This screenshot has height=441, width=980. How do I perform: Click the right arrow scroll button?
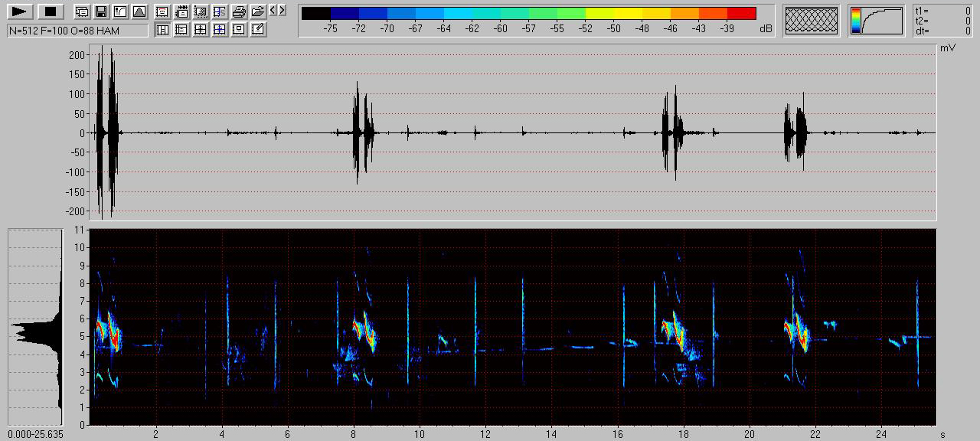[x=283, y=11]
